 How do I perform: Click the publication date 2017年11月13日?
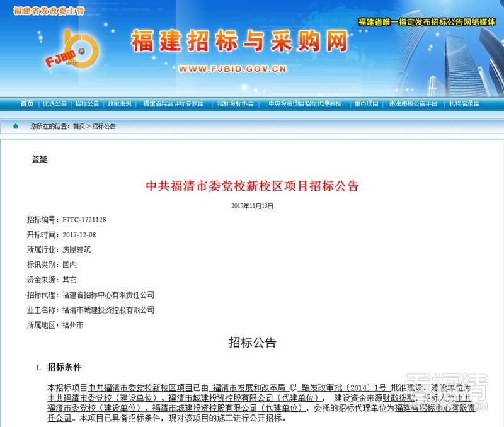point(252,206)
